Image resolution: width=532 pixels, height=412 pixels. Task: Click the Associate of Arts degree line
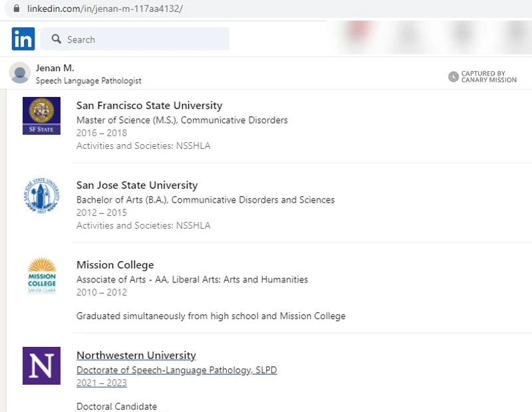tap(192, 279)
